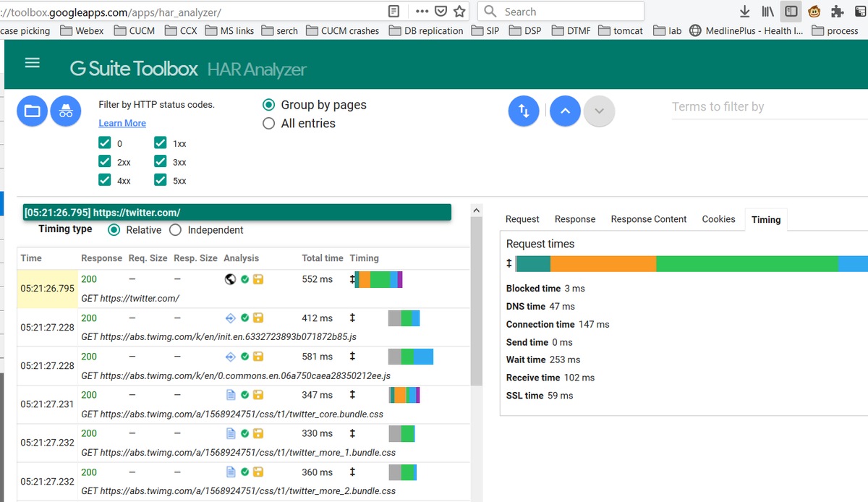
Task: Collapse the twitter.com page group header
Action: click(x=237, y=213)
